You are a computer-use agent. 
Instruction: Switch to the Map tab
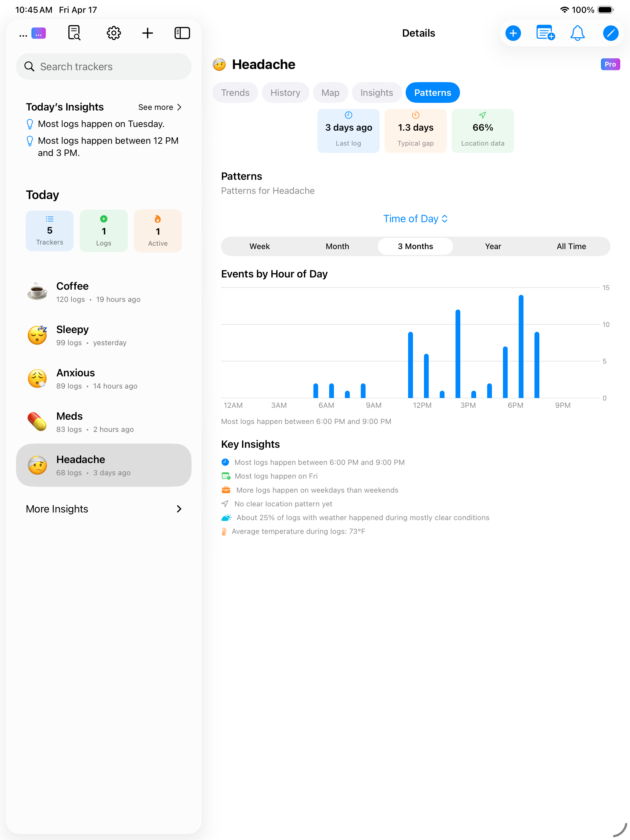click(x=330, y=93)
